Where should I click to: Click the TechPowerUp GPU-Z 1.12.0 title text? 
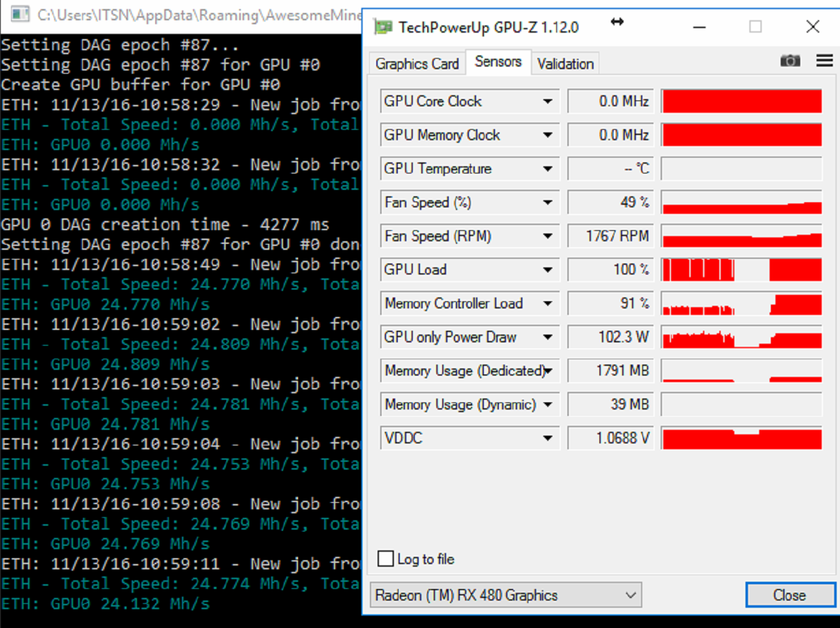coord(488,27)
